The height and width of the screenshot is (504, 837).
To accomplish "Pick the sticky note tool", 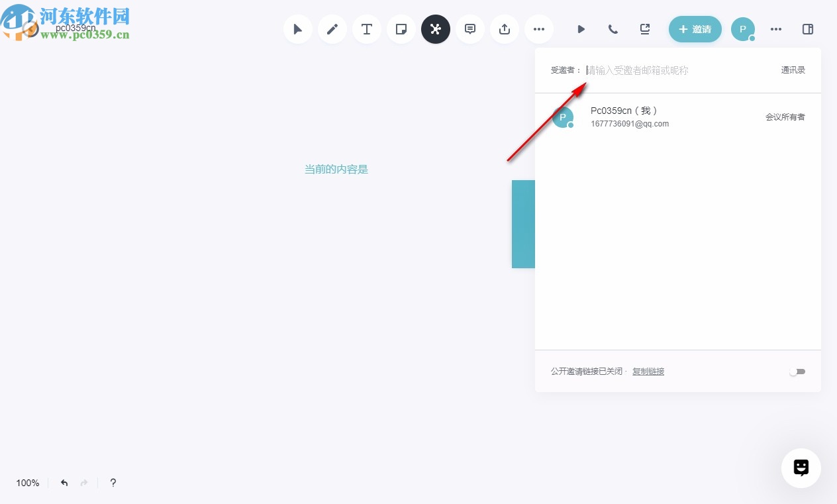I will (x=401, y=29).
